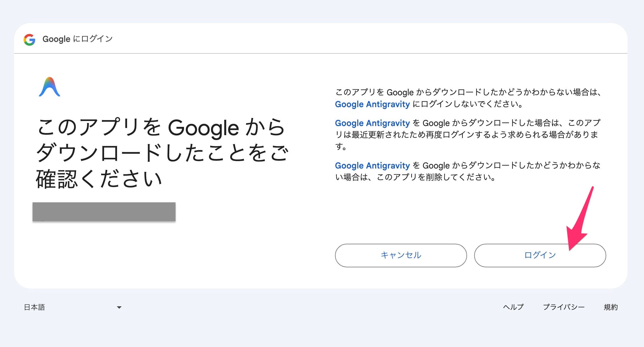This screenshot has width=644, height=347.
Task: Open the Google Antigravity link in second paragraph
Action: click(372, 123)
